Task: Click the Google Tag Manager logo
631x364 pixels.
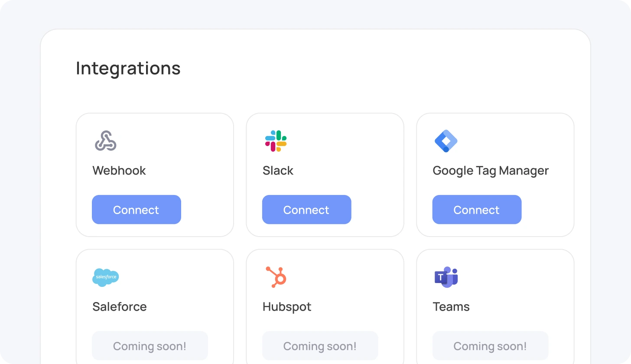Action: pos(446,141)
